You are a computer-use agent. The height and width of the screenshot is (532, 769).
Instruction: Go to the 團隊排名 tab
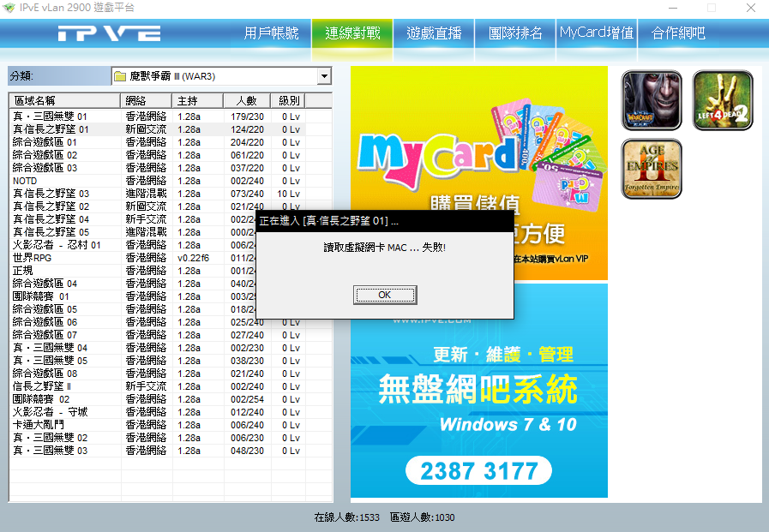[x=515, y=33]
